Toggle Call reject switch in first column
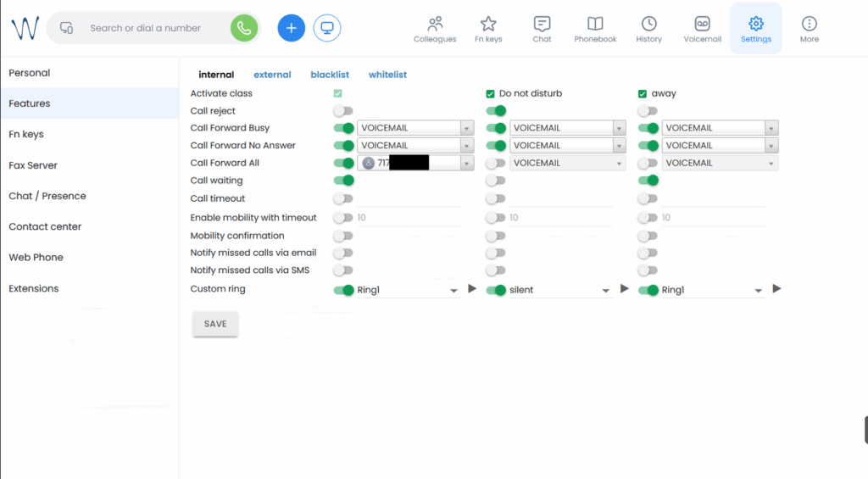The height and width of the screenshot is (479, 868). [342, 111]
